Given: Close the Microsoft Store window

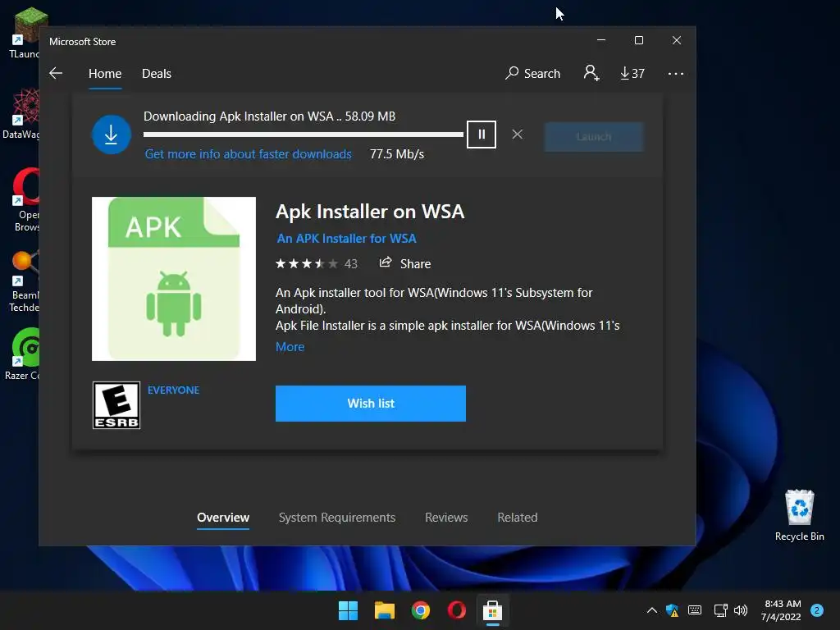Looking at the screenshot, I should [x=677, y=40].
